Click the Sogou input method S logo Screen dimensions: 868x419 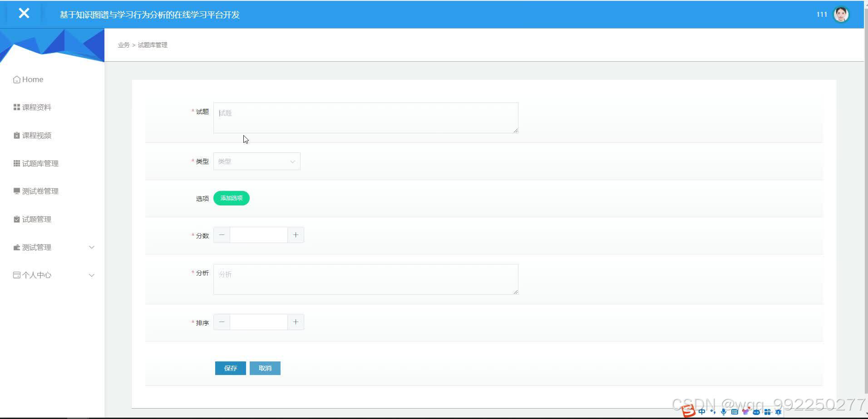pyautogui.click(x=689, y=411)
